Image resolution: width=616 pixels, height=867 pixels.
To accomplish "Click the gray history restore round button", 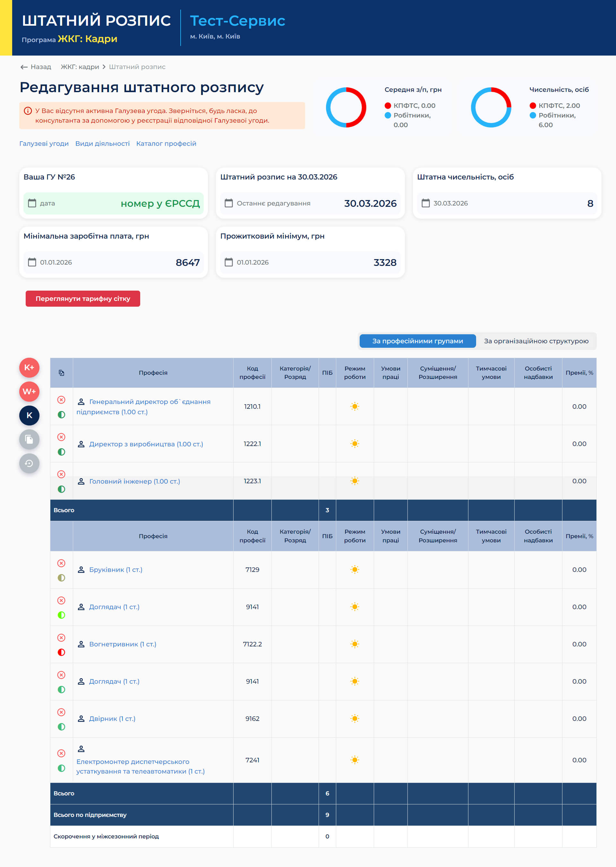I will 29,463.
